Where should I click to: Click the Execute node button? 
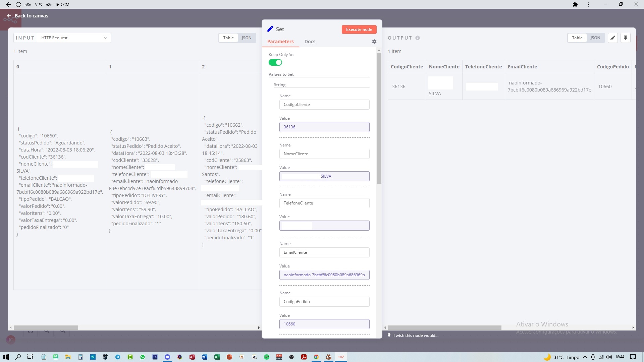[359, 29]
